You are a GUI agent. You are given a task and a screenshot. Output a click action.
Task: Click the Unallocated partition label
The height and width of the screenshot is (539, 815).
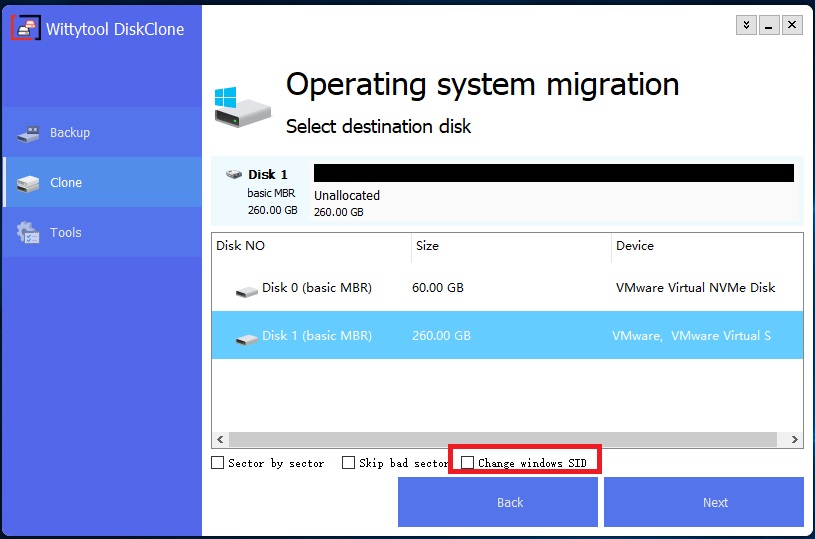pyautogui.click(x=347, y=195)
